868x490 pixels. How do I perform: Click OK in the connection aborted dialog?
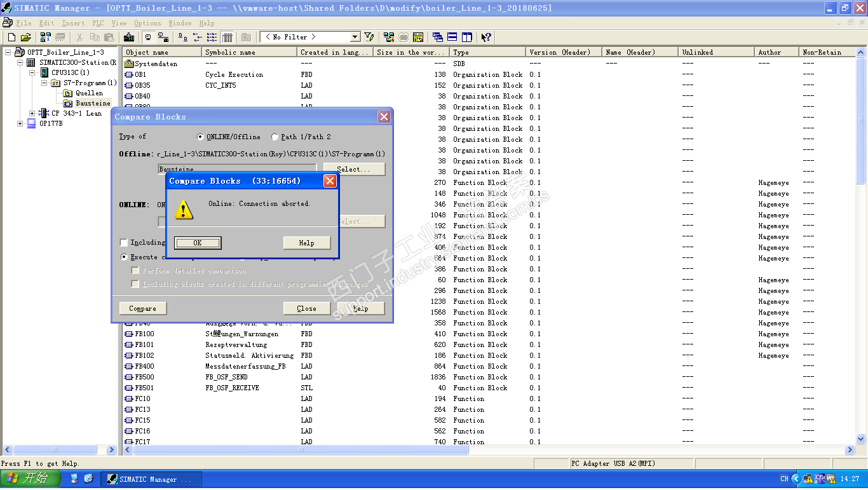click(198, 243)
